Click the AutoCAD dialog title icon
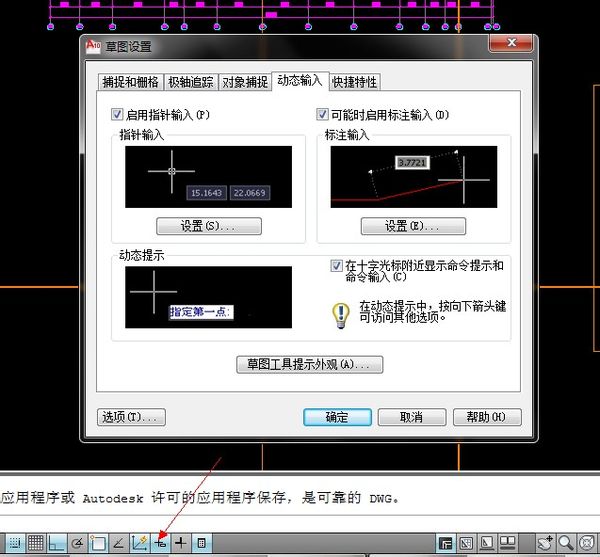 coord(93,46)
